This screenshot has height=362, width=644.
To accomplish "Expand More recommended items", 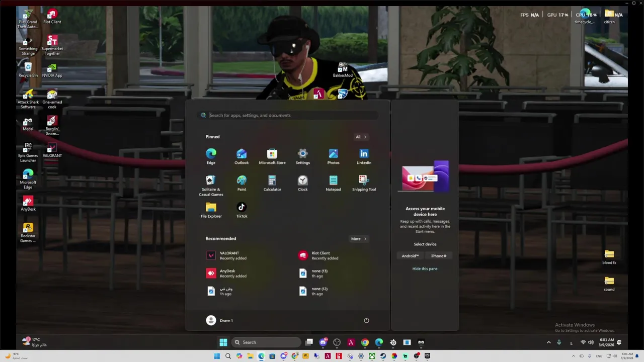I will pos(359,239).
